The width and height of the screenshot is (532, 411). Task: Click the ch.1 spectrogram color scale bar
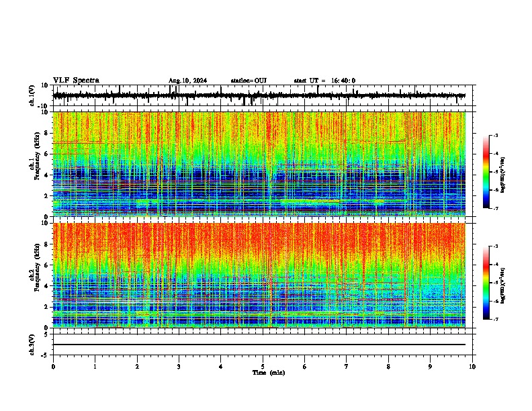point(486,172)
